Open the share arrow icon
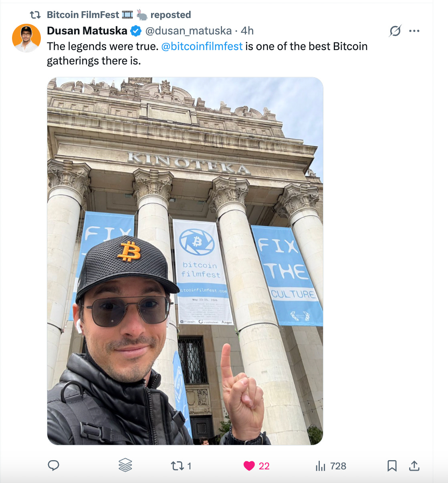Screen dimensions: 448x483 (x=414, y=465)
